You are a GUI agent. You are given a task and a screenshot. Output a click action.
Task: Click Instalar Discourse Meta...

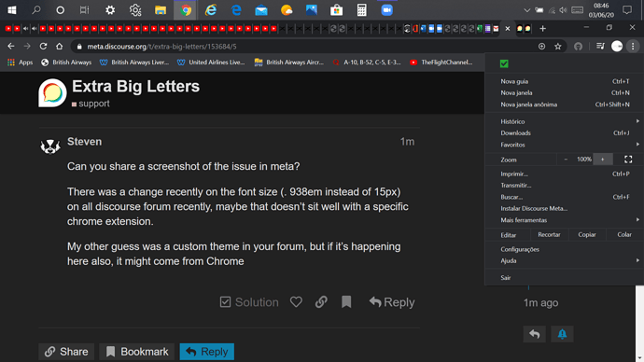click(x=565, y=208)
